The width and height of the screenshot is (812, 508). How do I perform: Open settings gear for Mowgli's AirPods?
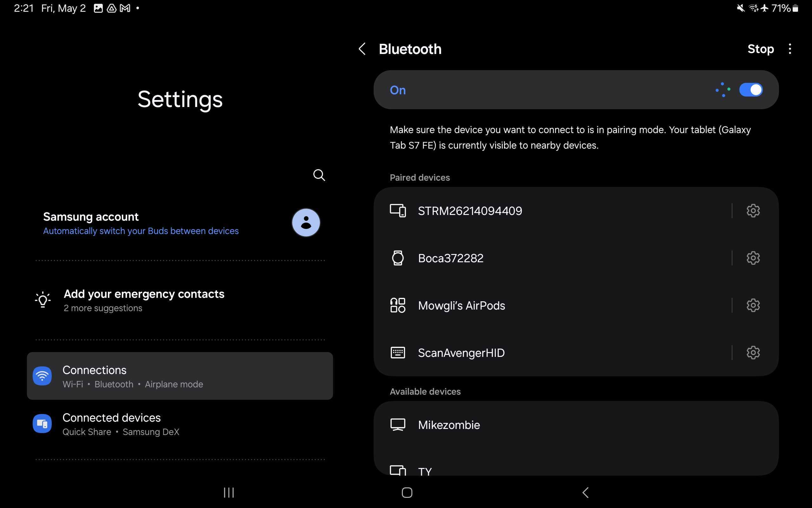click(753, 305)
